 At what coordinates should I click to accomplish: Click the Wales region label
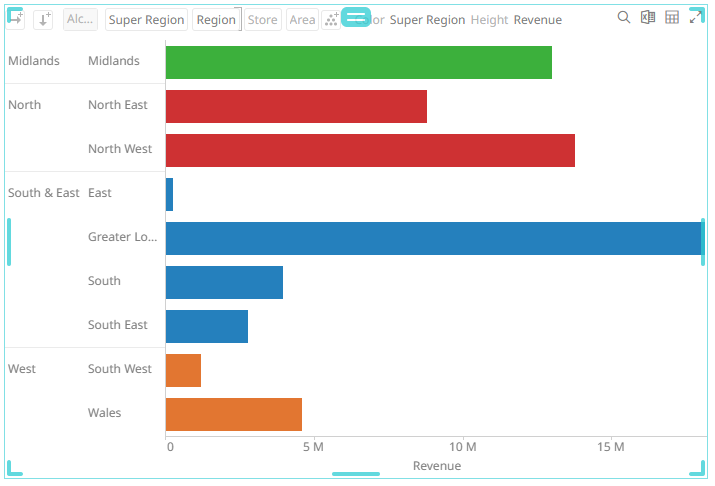click(x=104, y=413)
